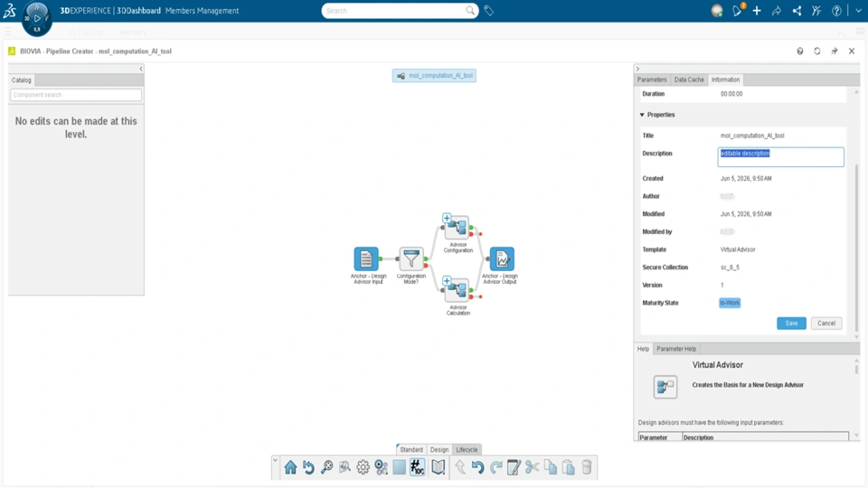Viewport: 868px width, 488px height.
Task: Collapse the right information panel arrow
Action: click(637, 69)
